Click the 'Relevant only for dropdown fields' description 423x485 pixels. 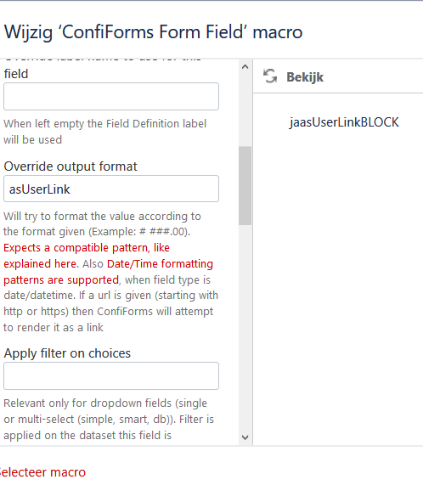tap(109, 419)
